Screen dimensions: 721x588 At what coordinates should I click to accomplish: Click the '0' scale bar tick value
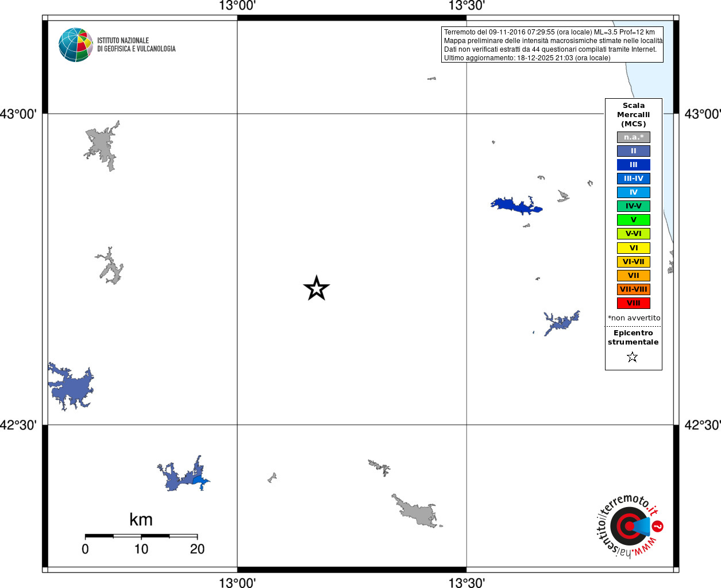click(x=85, y=549)
